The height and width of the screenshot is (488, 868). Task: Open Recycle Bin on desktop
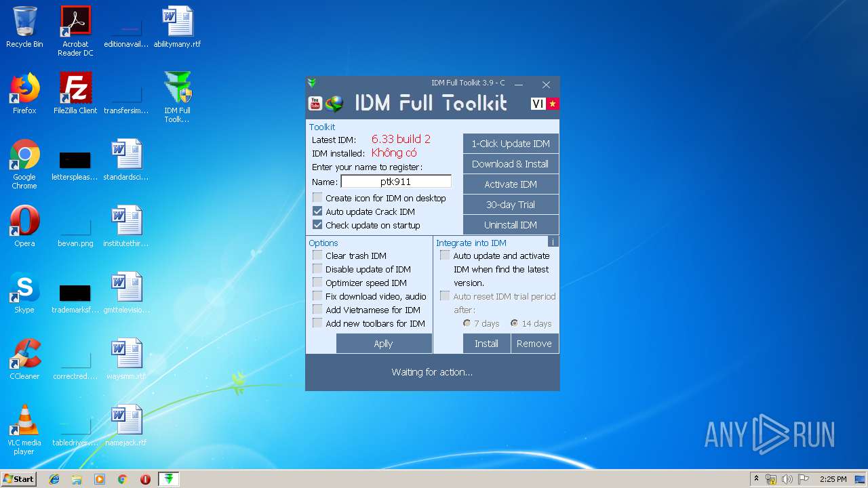(24, 27)
